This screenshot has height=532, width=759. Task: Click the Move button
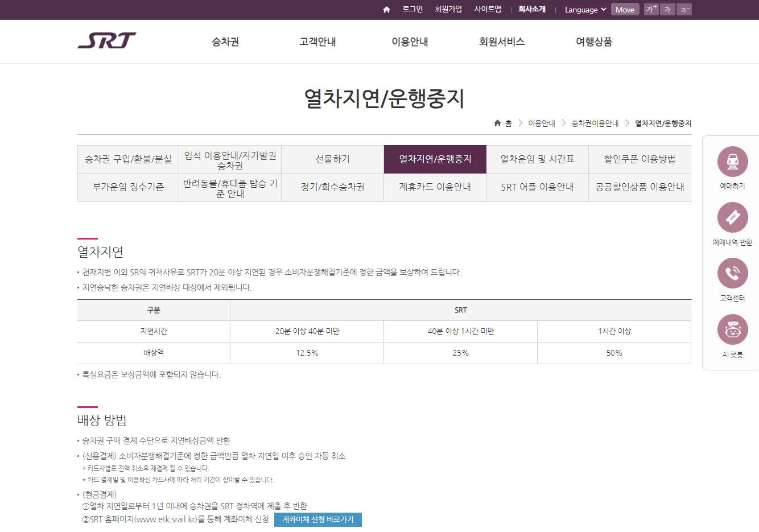point(625,9)
